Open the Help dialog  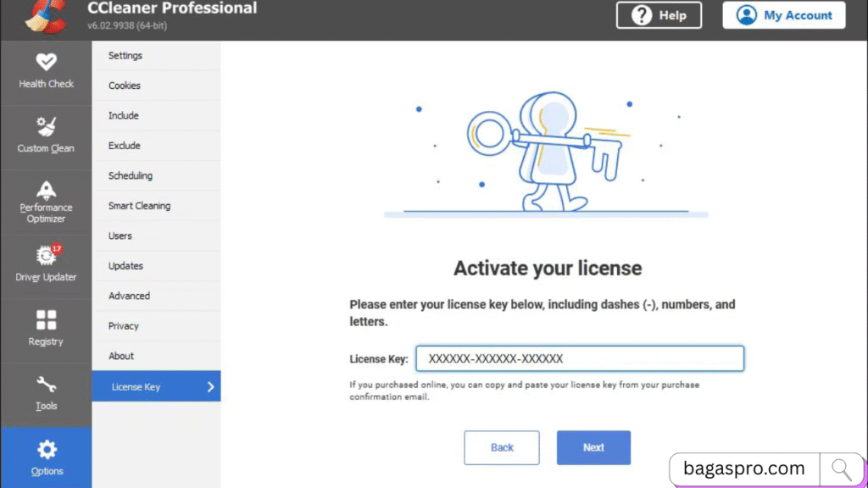659,14
